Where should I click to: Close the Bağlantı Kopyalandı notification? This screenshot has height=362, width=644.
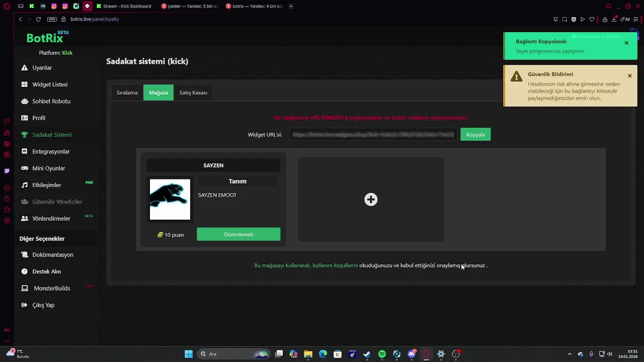(626, 43)
